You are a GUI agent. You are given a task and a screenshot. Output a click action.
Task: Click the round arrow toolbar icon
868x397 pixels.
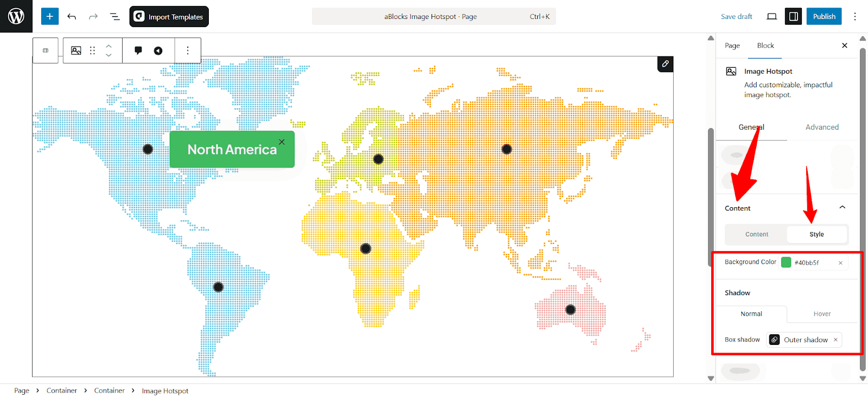pos(158,50)
